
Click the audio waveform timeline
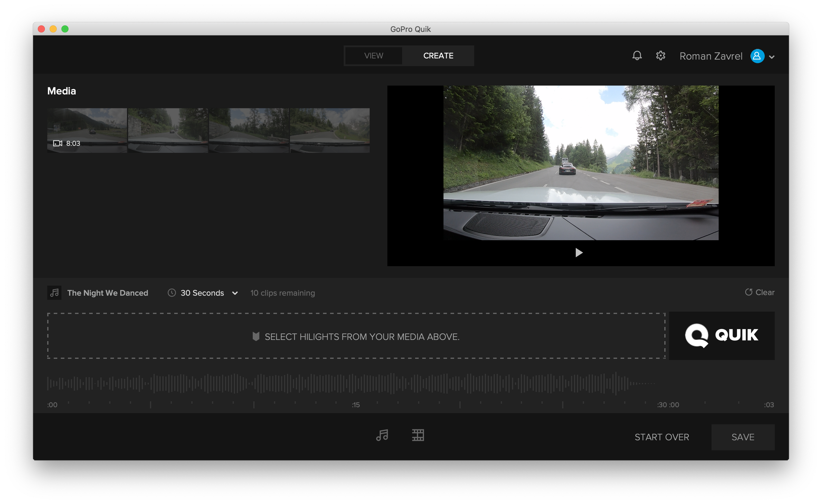[350, 383]
